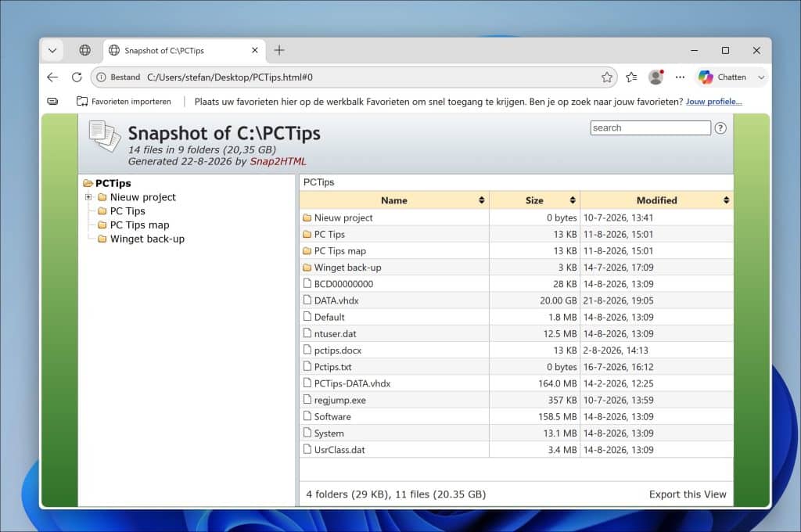Click the Software file entry
The width and height of the screenshot is (801, 532).
tap(332, 416)
